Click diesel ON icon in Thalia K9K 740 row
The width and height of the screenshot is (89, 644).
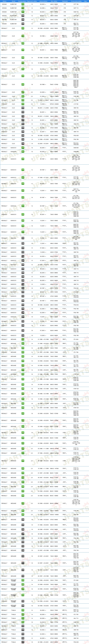pyautogui.click(x=23, y=638)
